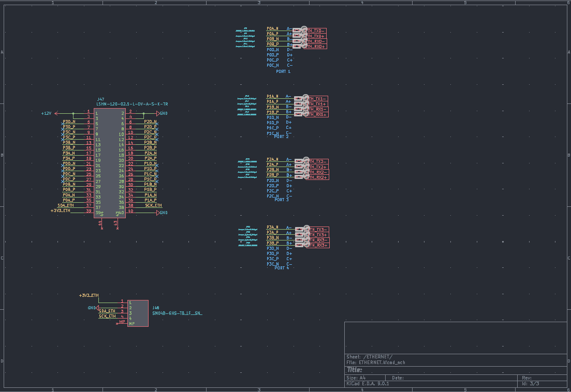Select the ETH_RX2- hierarchical label
Screen dimensions: 571x392
coord(318,172)
